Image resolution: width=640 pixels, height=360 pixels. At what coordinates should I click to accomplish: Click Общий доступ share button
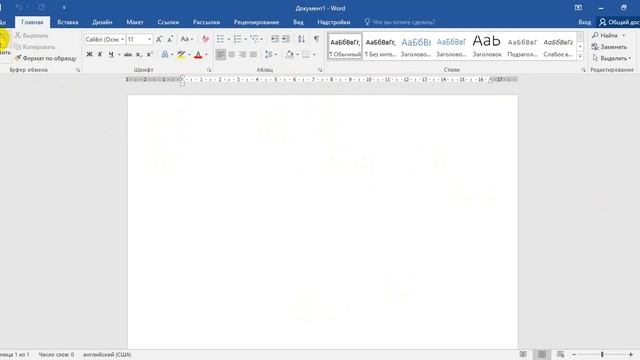pos(619,22)
